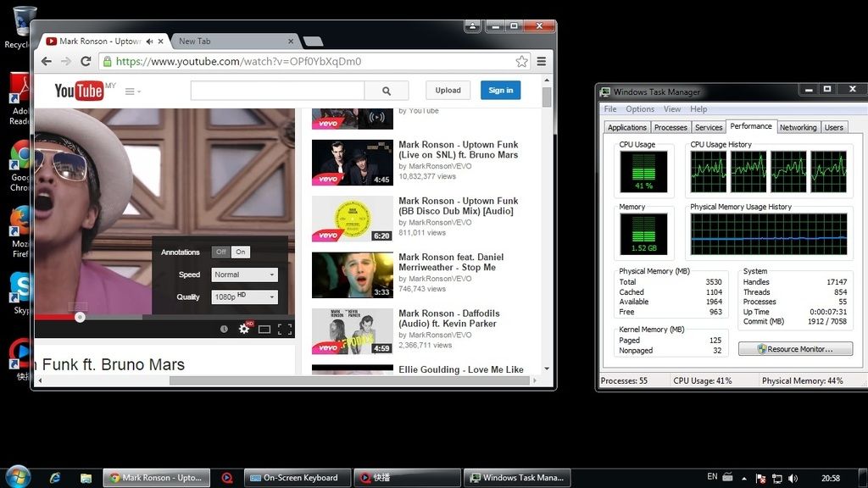Click the Watch Later clock icon
Viewport: 868px width, 488px height.
(x=224, y=329)
